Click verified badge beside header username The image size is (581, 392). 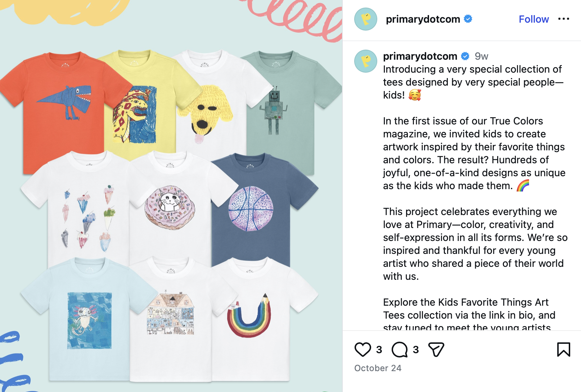[x=468, y=19]
